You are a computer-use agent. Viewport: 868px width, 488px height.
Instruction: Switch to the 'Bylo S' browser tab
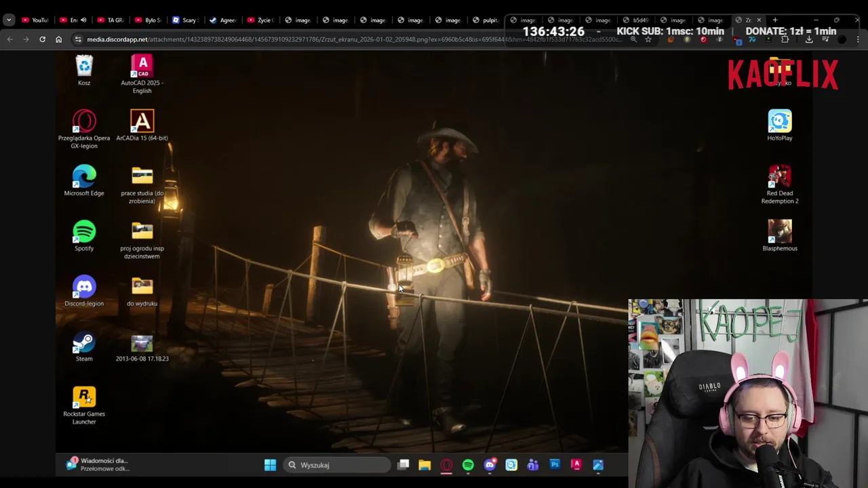[x=148, y=20]
